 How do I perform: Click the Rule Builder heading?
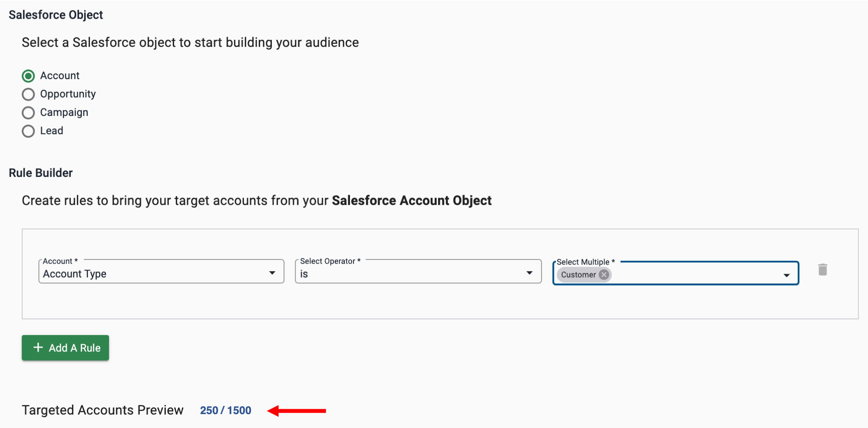click(x=41, y=173)
